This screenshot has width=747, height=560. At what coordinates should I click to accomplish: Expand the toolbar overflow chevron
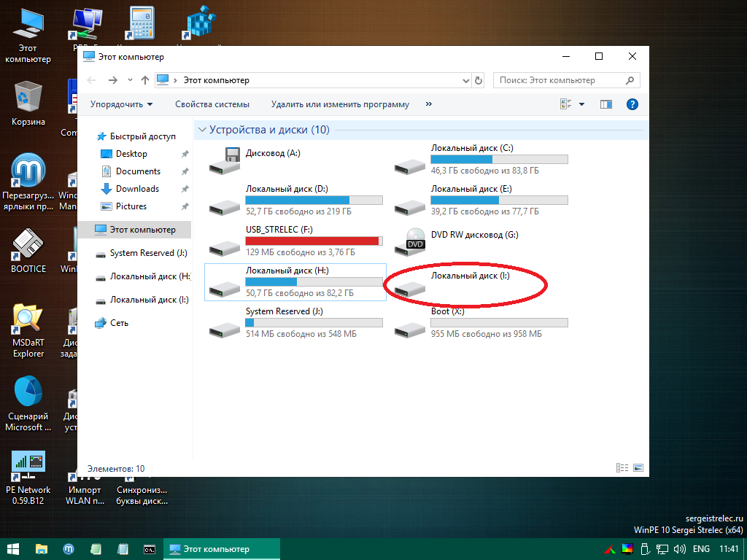coord(428,104)
